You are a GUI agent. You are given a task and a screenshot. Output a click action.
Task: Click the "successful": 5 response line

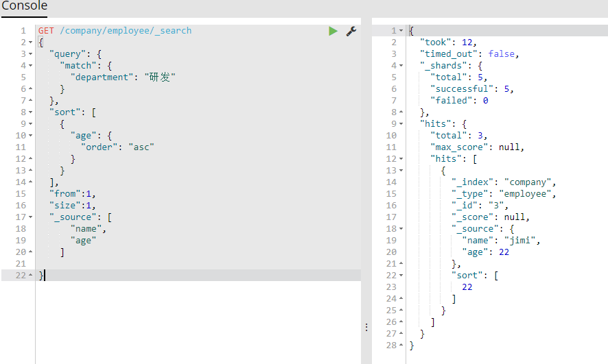pos(472,89)
